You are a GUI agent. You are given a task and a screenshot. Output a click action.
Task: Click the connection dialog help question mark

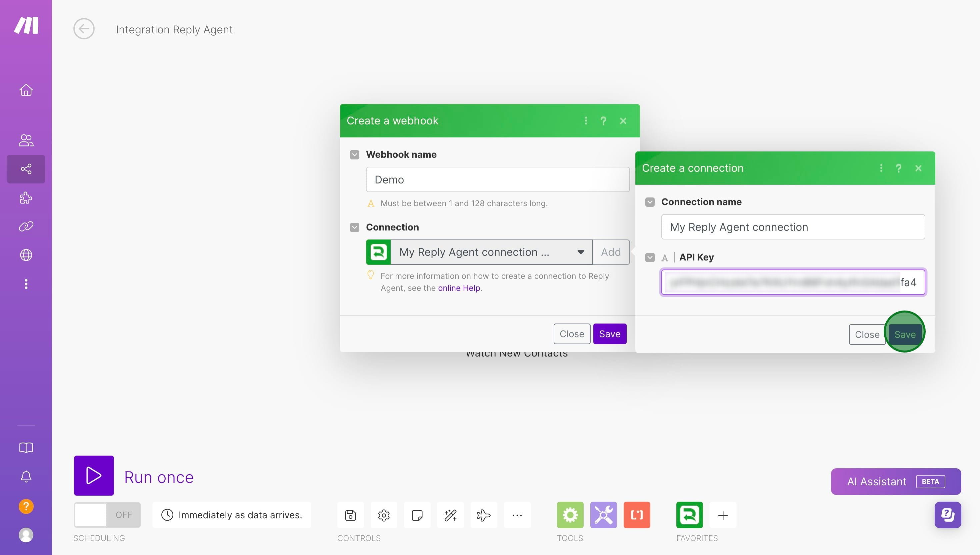point(898,168)
